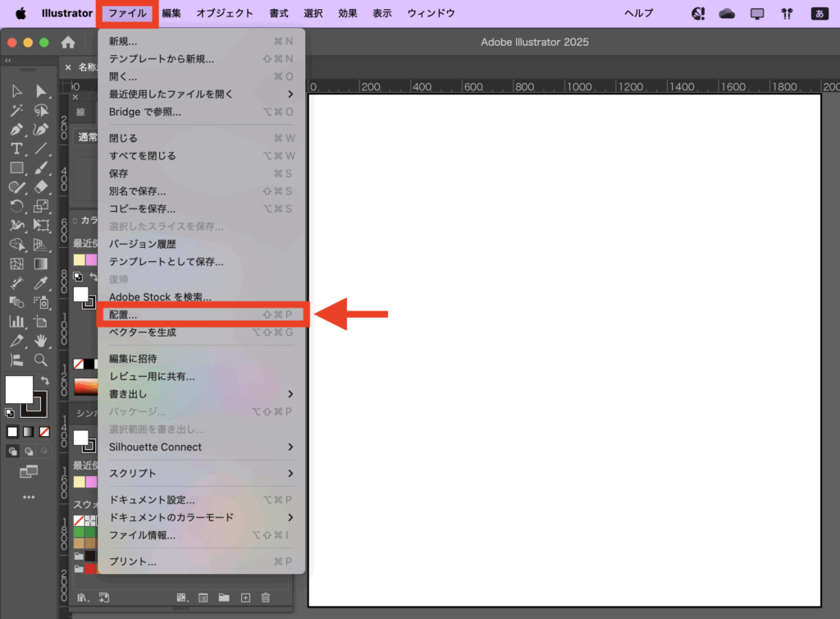Select the Direct Selection tool
The width and height of the screenshot is (840, 619).
pyautogui.click(x=41, y=91)
